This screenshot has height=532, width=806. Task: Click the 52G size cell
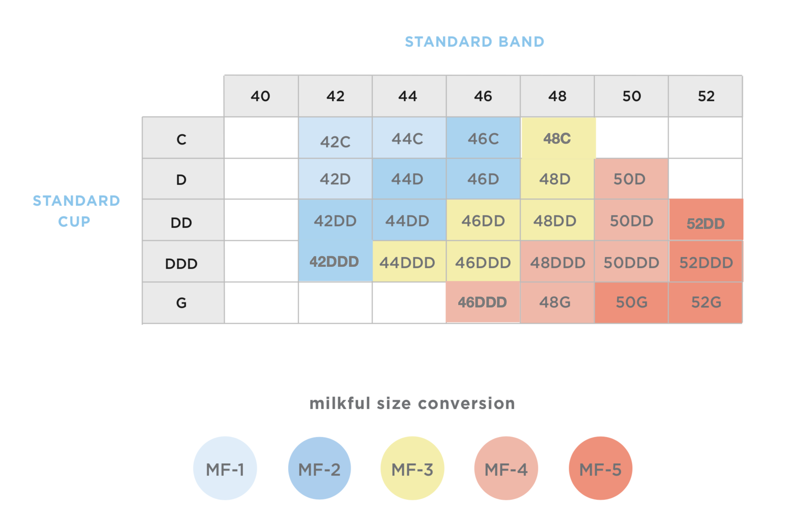point(706,302)
